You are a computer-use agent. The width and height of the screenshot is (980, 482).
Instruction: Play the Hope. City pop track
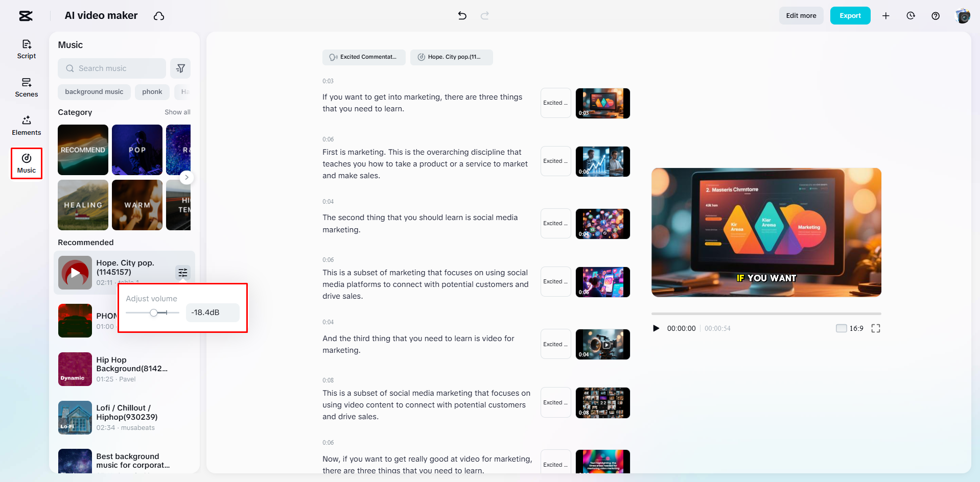[75, 273]
